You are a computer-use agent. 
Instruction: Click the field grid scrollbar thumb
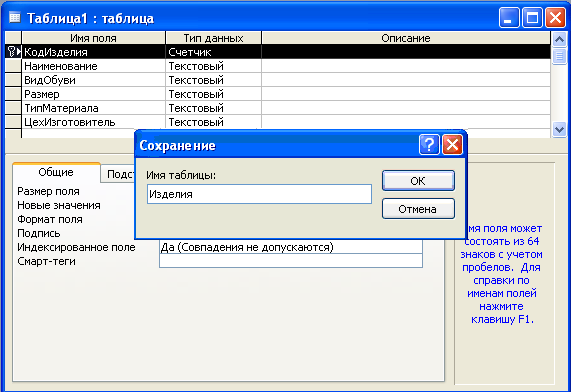pyautogui.click(x=559, y=56)
